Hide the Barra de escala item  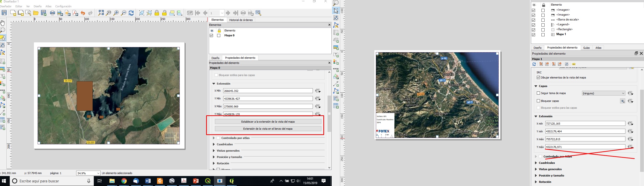point(534,20)
